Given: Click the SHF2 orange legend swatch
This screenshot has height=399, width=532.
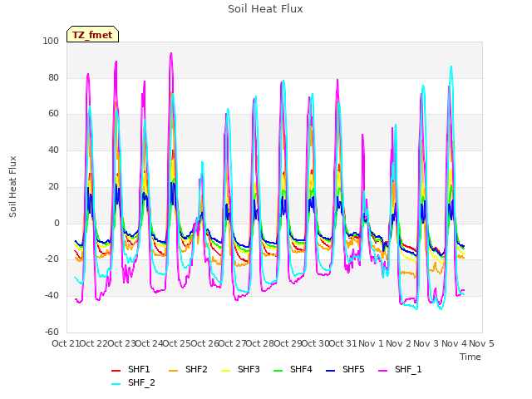Looking at the screenshot, I should click(x=174, y=370).
